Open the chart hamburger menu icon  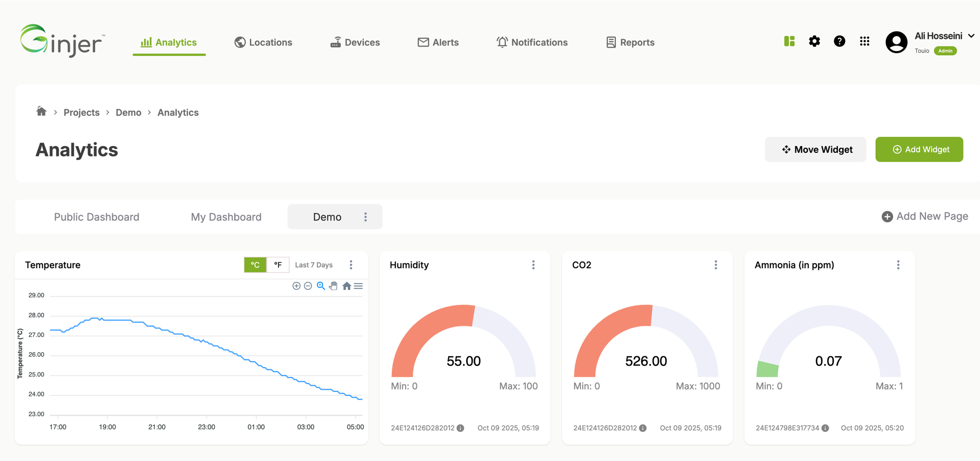click(x=359, y=286)
